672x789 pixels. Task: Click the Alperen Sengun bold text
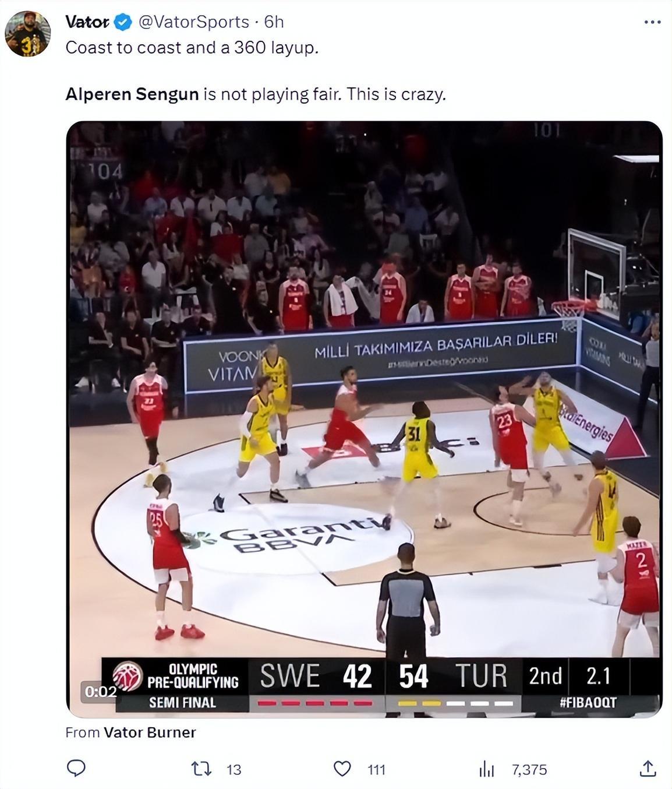pyautogui.click(x=132, y=94)
